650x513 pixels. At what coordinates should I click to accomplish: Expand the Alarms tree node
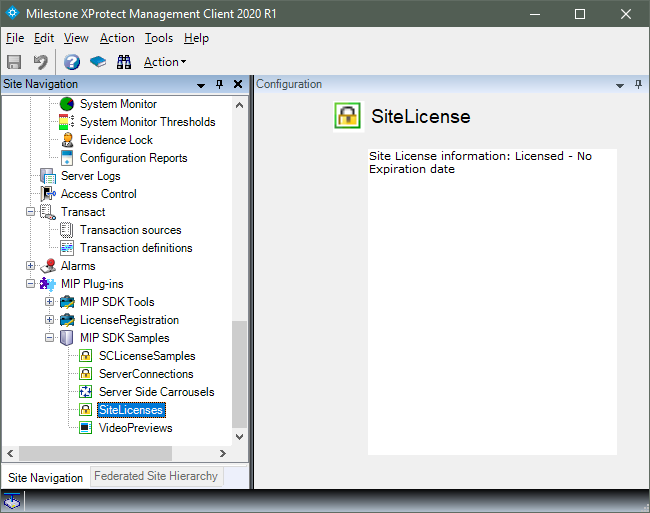click(x=30, y=266)
